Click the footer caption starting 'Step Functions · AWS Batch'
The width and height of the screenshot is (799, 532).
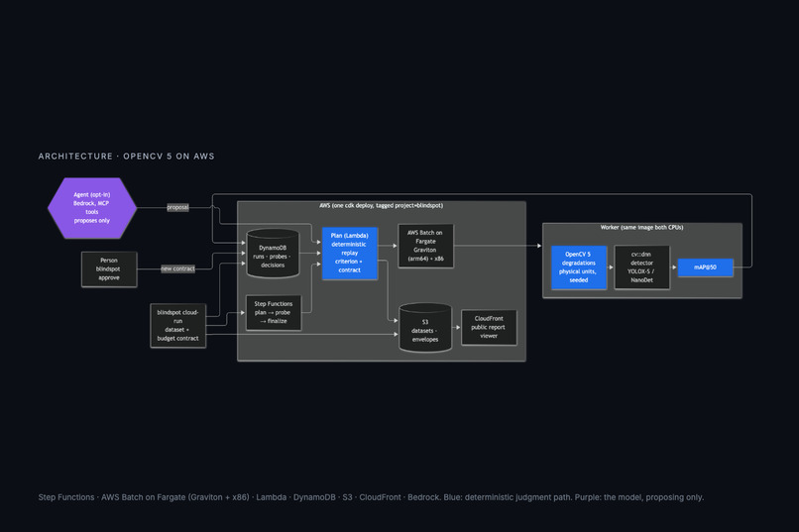tap(371, 497)
